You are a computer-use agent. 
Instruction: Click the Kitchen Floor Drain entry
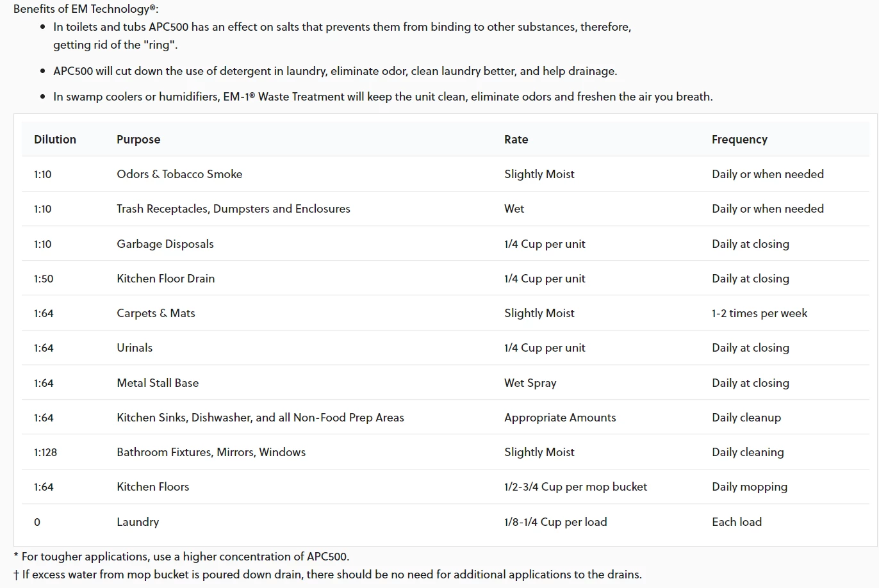coord(165,279)
